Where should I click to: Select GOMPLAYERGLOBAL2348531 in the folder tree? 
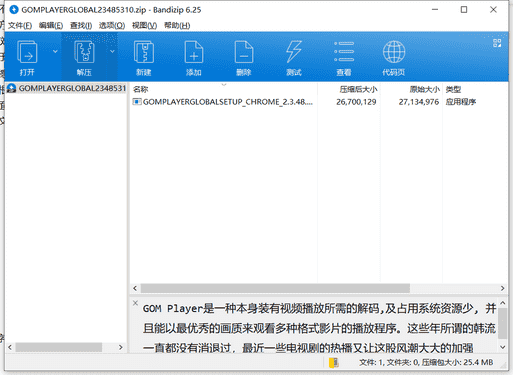coord(72,88)
